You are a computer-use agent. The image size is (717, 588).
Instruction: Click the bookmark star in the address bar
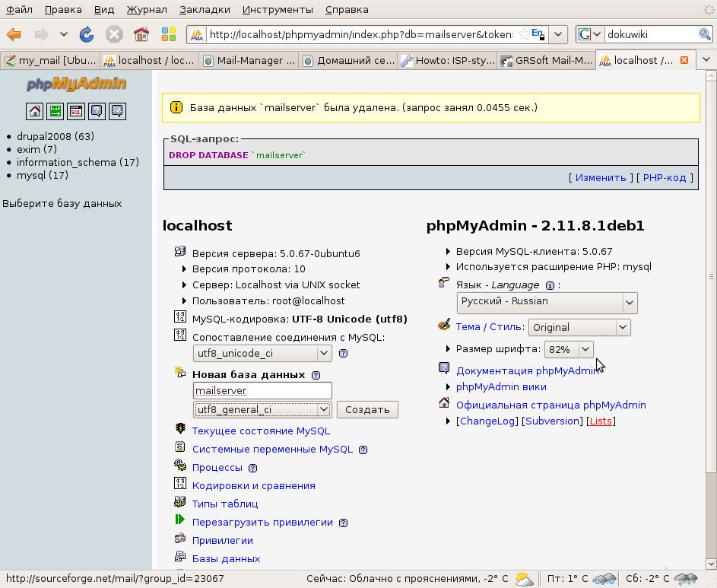pyautogui.click(x=524, y=34)
